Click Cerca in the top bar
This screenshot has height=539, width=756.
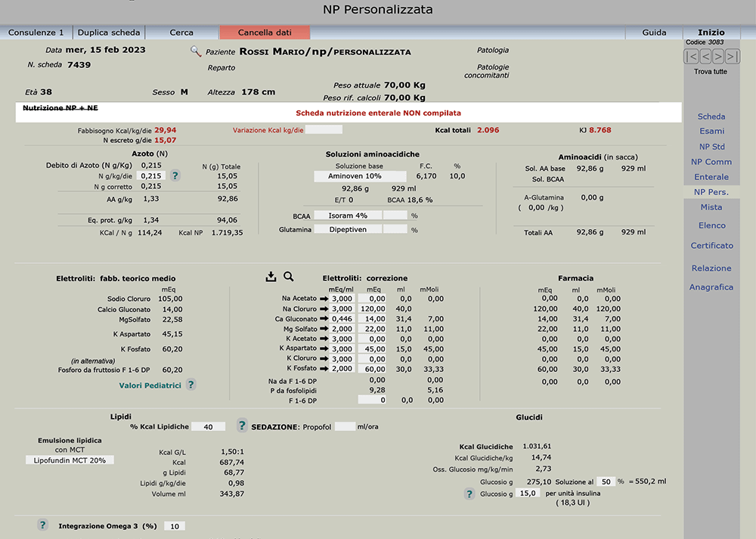pos(181,33)
